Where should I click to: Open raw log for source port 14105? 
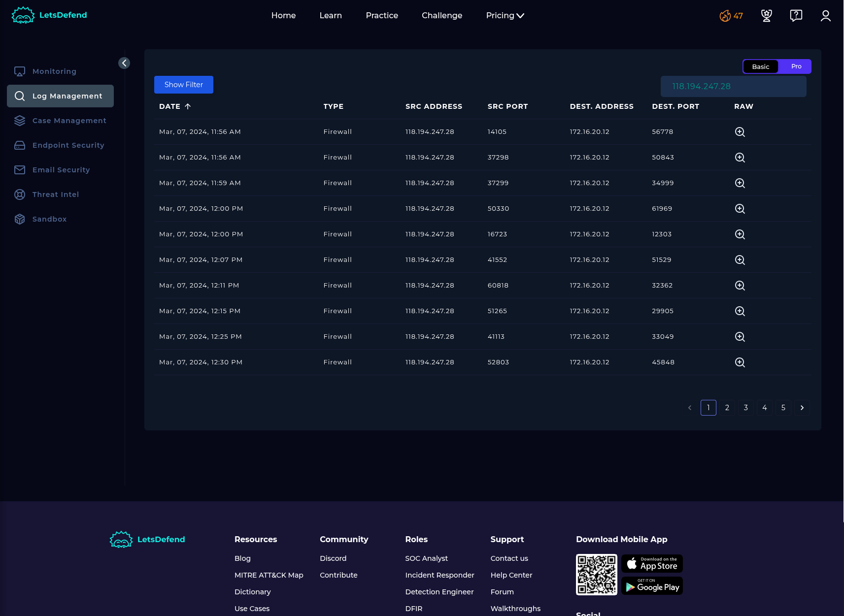(740, 132)
